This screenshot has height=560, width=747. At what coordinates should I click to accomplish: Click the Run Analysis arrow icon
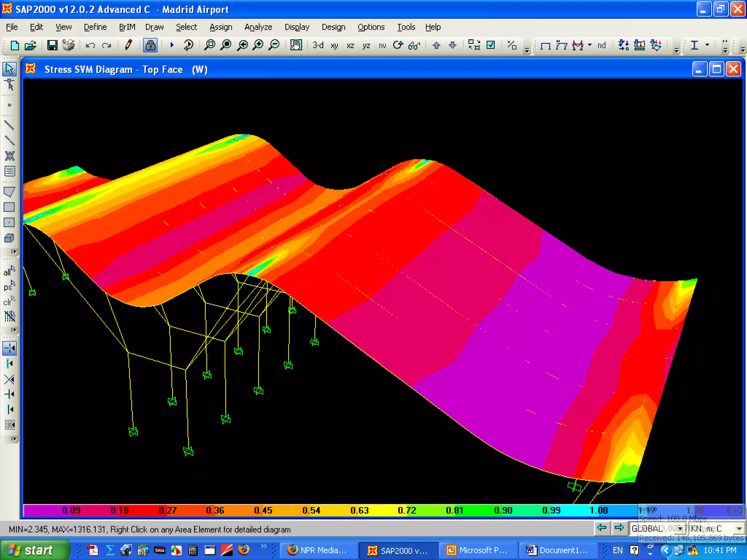tap(172, 45)
